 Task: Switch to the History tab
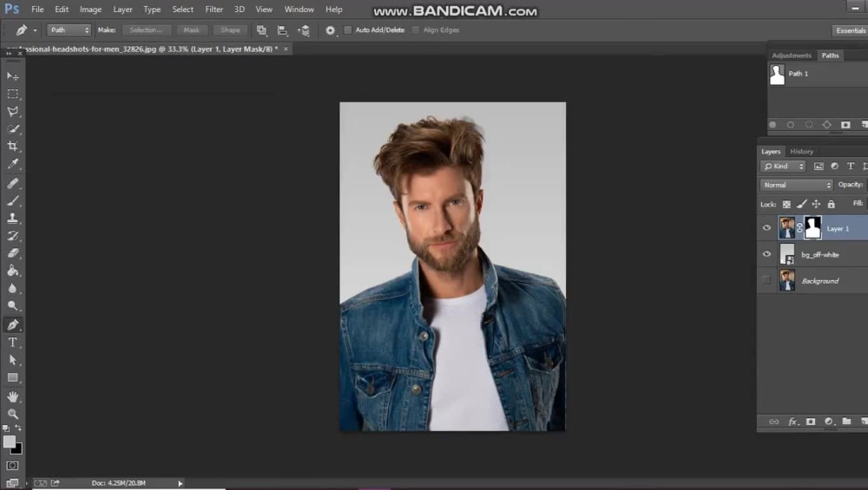(801, 152)
